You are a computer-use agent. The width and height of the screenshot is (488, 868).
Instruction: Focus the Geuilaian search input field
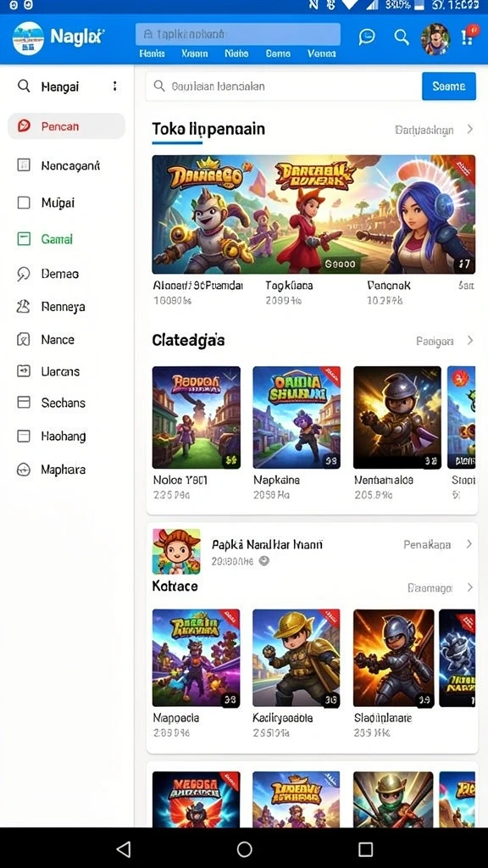click(x=283, y=86)
